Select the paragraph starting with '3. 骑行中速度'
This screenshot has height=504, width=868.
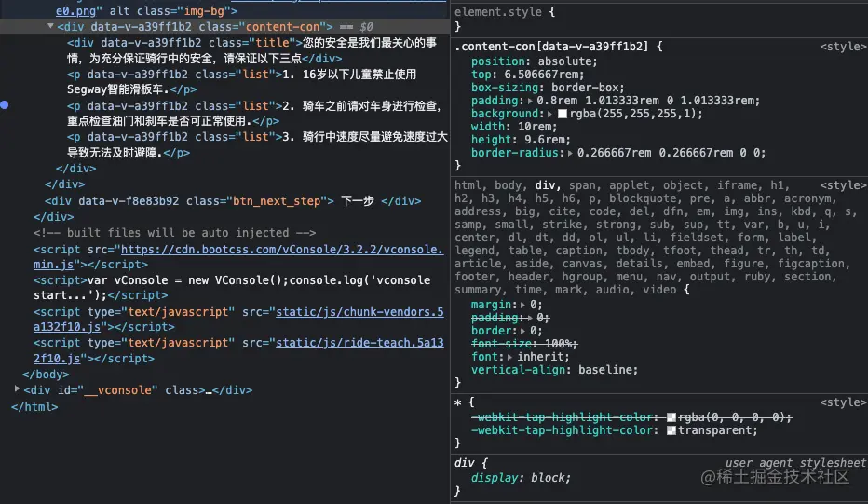pyautogui.click(x=257, y=144)
